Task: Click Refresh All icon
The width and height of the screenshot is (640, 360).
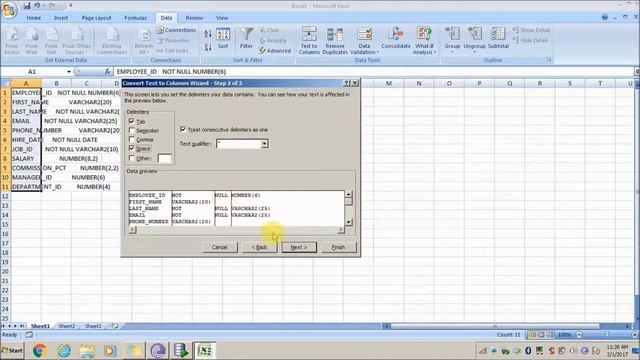Action: tap(144, 41)
